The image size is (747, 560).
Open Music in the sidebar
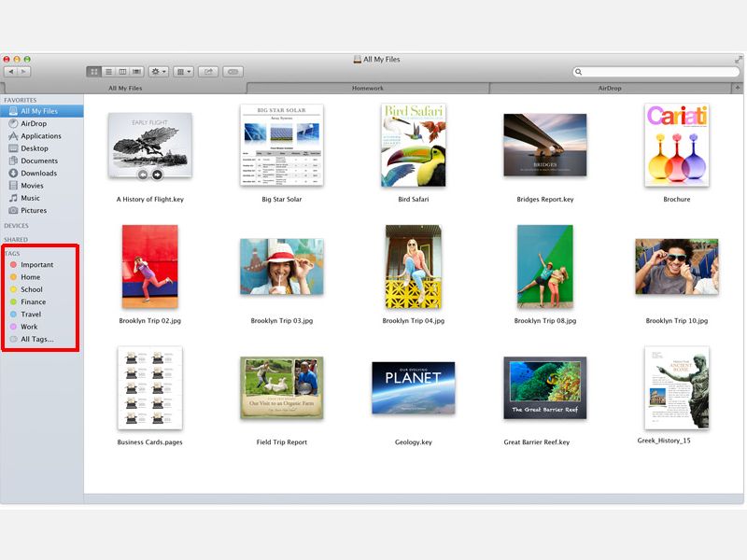coord(41,198)
